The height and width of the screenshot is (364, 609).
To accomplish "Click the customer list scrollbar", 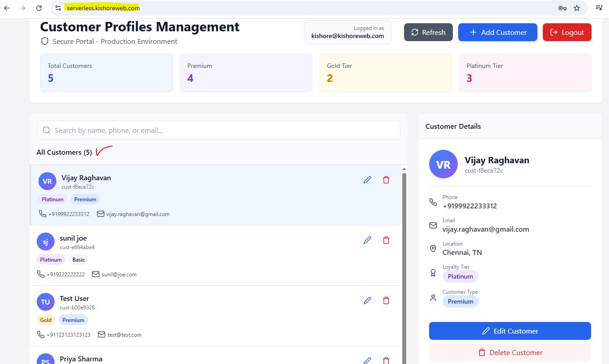I will click(x=405, y=268).
